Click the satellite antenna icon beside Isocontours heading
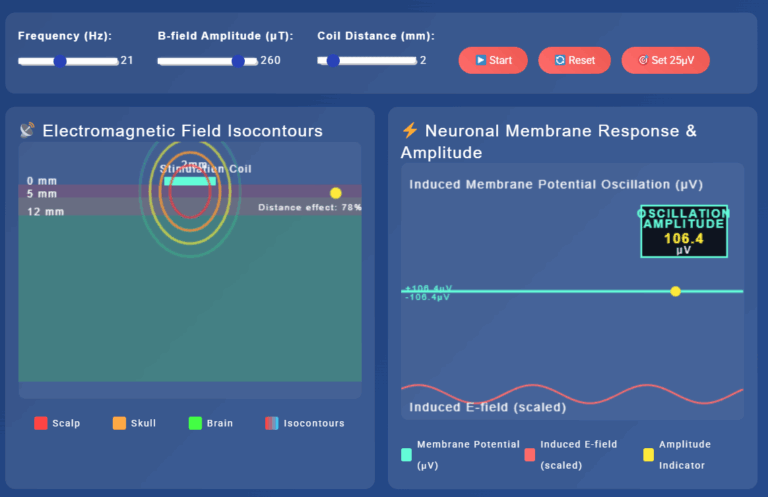 28,130
